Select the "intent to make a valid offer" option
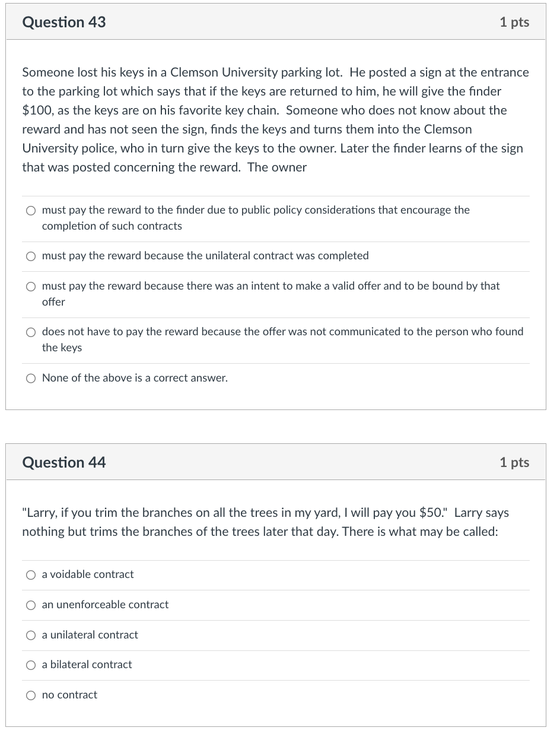The height and width of the screenshot is (737, 560). (31, 286)
